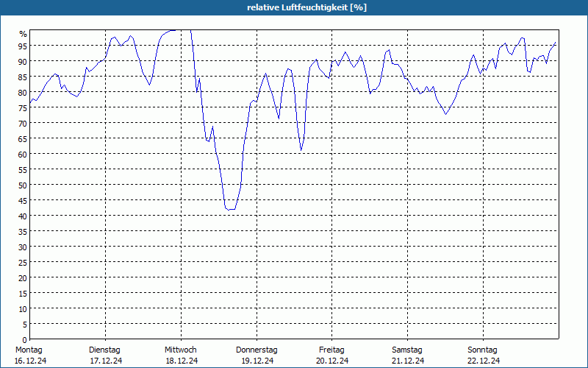Image resolution: width=588 pixels, height=368 pixels.
Task: Click the humidity minimum near 42% on Wednesday
Action: [x=230, y=209]
